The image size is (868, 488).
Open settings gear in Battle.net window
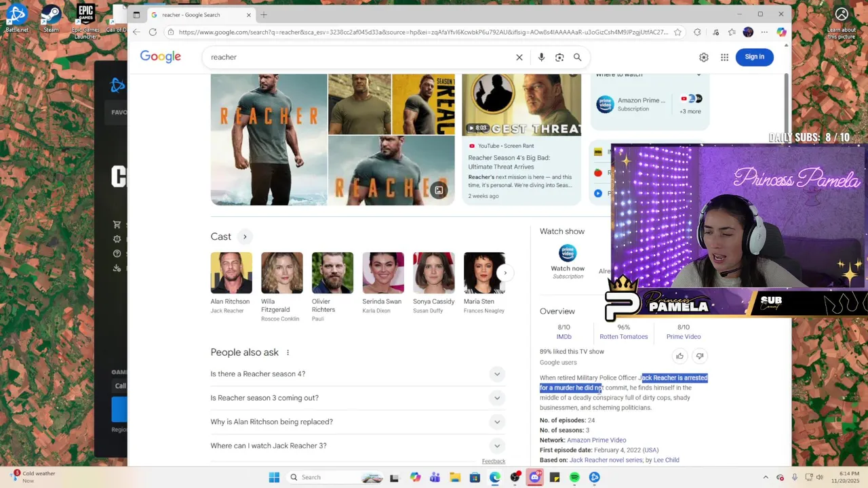tap(117, 239)
